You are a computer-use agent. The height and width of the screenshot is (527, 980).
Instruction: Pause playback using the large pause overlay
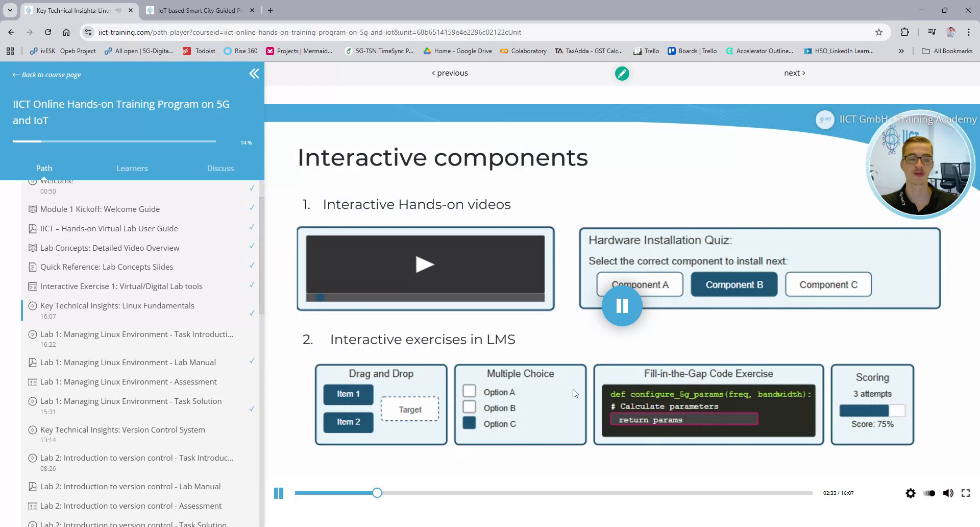coord(622,306)
